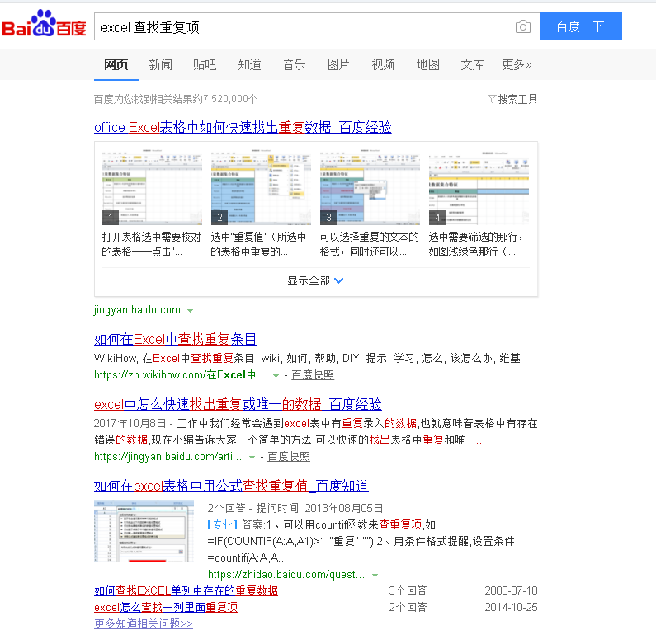Click 3个回答 count text

pos(408,590)
